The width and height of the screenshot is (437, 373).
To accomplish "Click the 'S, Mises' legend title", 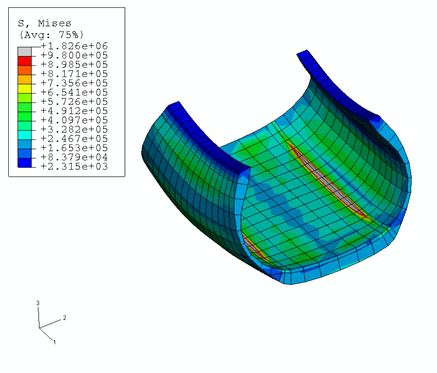I will pos(44,24).
